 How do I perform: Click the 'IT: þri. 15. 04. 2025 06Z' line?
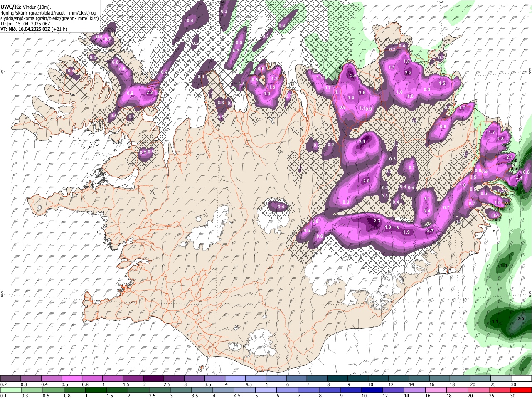26,24
